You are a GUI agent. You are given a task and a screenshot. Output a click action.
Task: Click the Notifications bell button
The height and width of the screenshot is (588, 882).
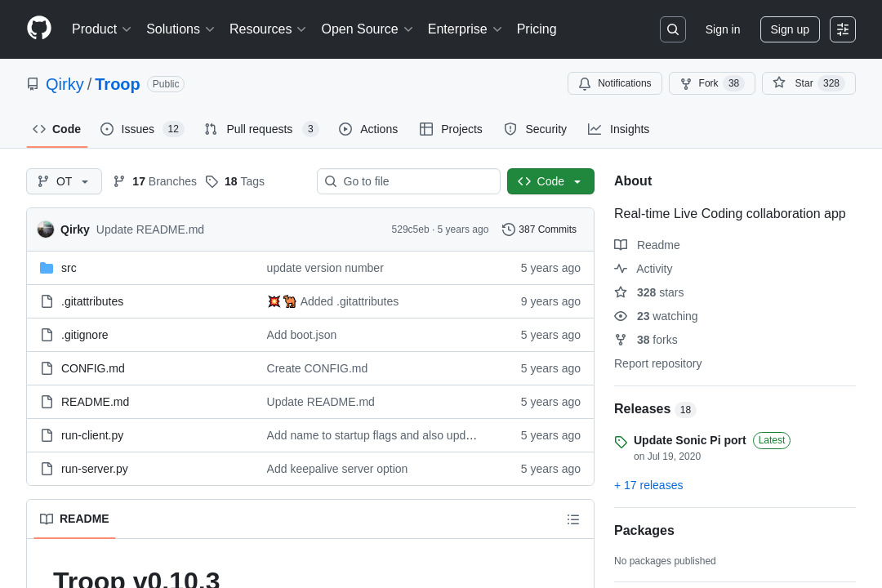click(615, 83)
